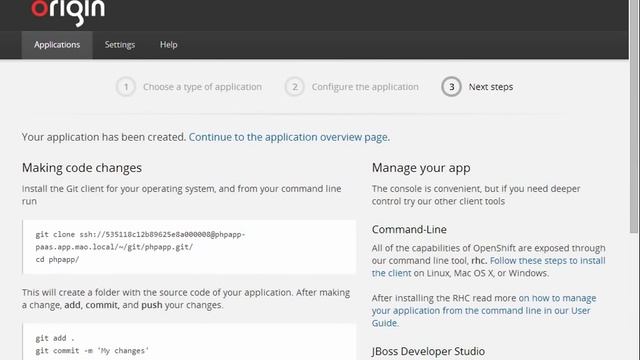
Task: Click the 'cd phpapp/' command line
Action: [x=57, y=260]
